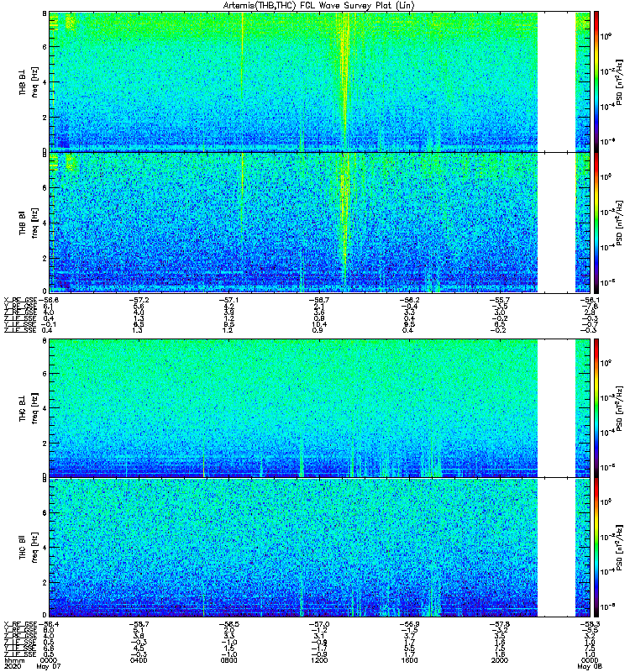This screenshot has height=672, width=630.
Task: Click the 0400 time axis label
Action: (x=139, y=660)
